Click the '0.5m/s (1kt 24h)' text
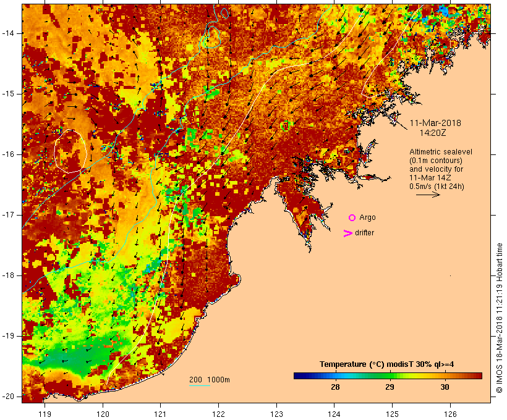507x420 pixels. pyautogui.click(x=437, y=187)
